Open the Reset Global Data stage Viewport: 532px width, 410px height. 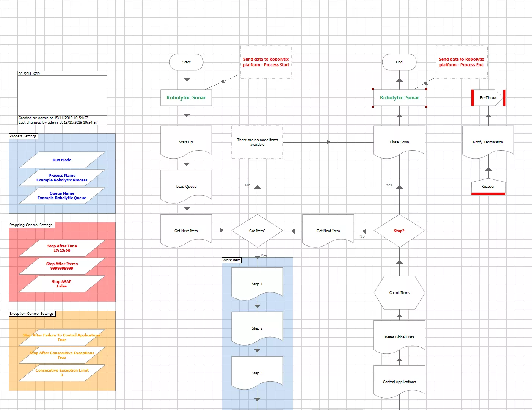(x=399, y=337)
